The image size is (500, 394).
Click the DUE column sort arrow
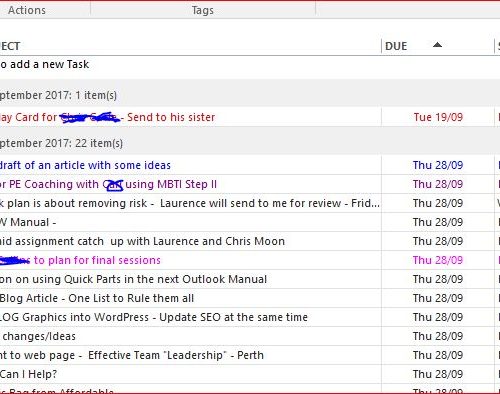click(x=437, y=45)
